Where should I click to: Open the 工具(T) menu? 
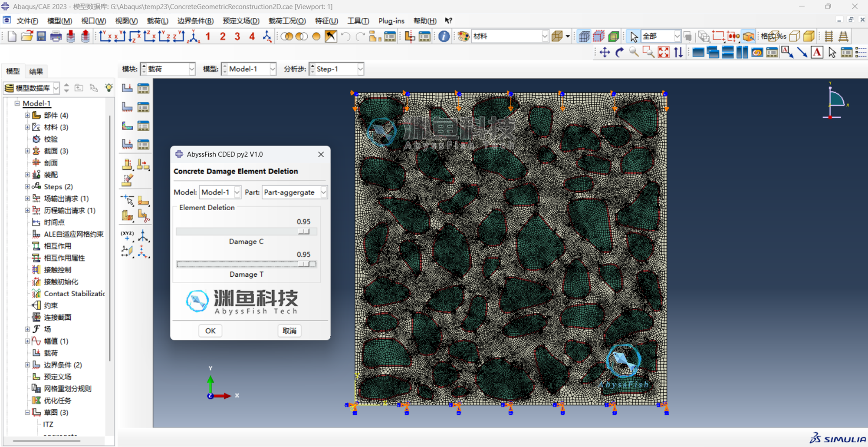click(x=358, y=21)
